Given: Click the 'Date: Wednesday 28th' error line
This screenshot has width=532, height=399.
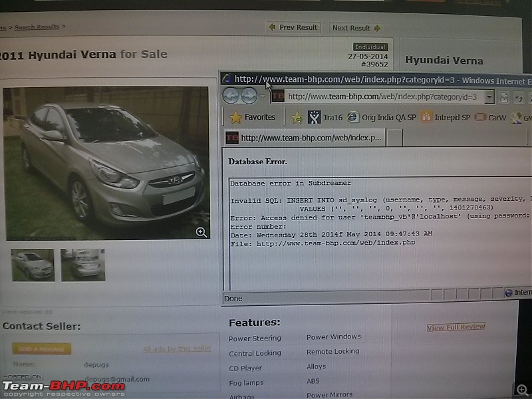Looking at the screenshot, I should (x=331, y=235).
